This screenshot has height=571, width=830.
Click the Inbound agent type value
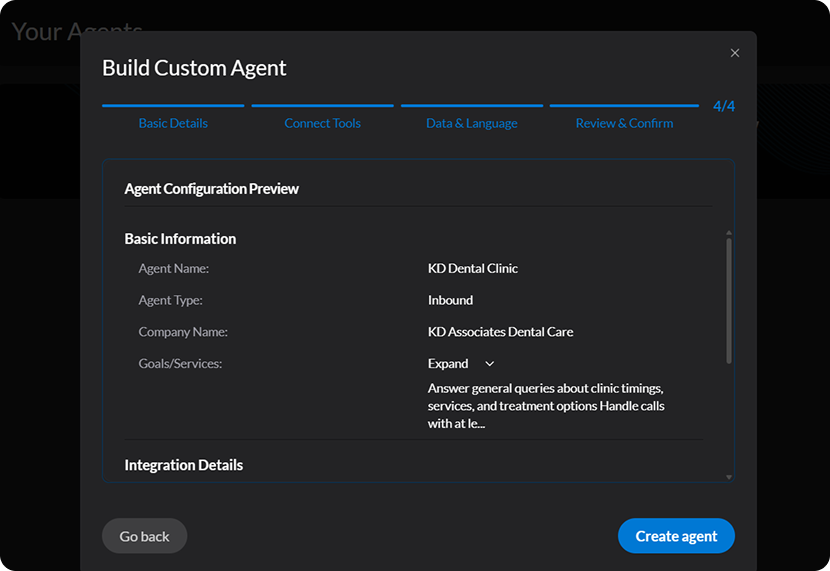click(x=450, y=300)
